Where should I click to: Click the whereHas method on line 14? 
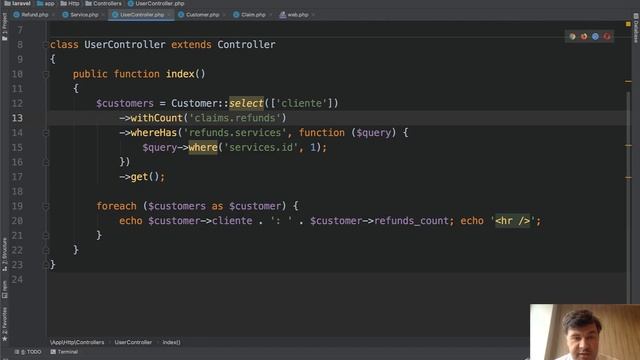[x=154, y=133]
